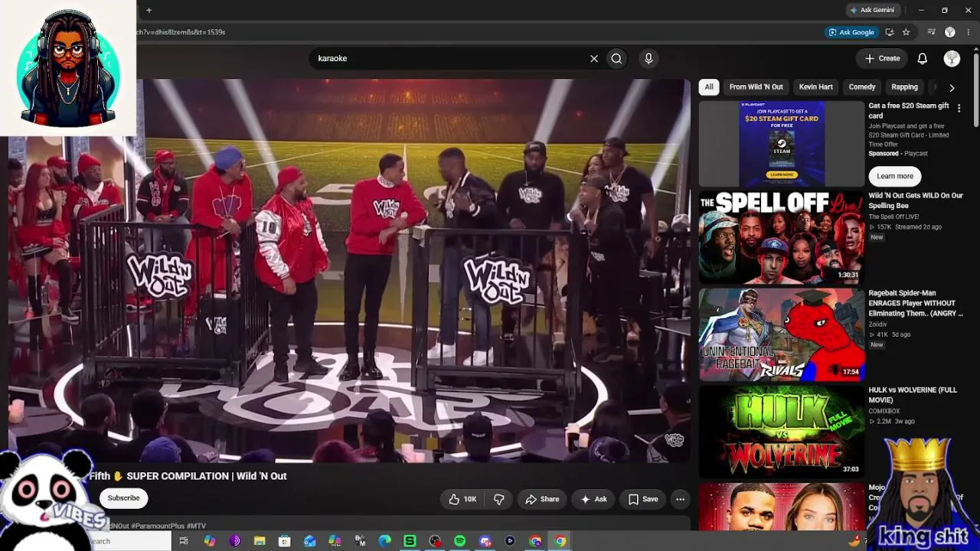Open Copilot from the taskbar
This screenshot has width=980, height=551.
pyautogui.click(x=210, y=541)
